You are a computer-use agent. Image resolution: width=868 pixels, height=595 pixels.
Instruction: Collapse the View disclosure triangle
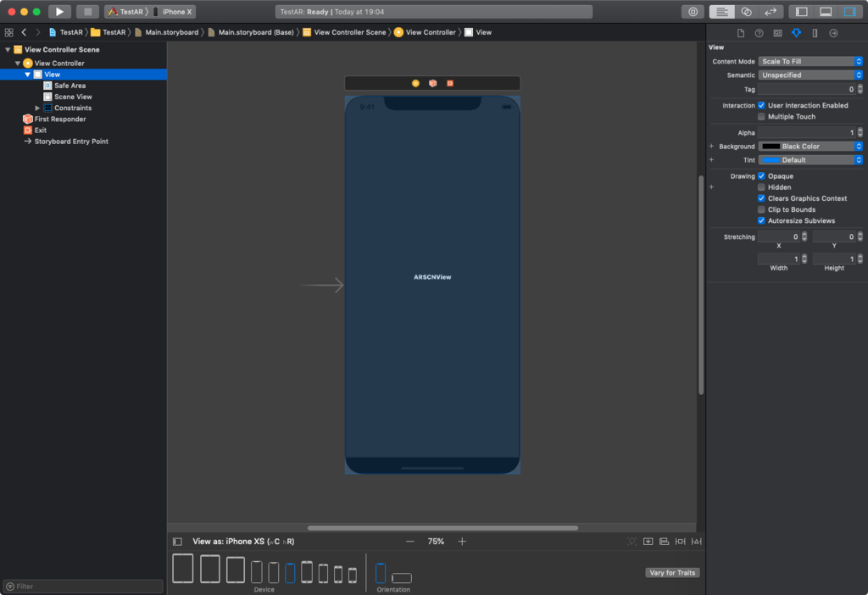[27, 75]
